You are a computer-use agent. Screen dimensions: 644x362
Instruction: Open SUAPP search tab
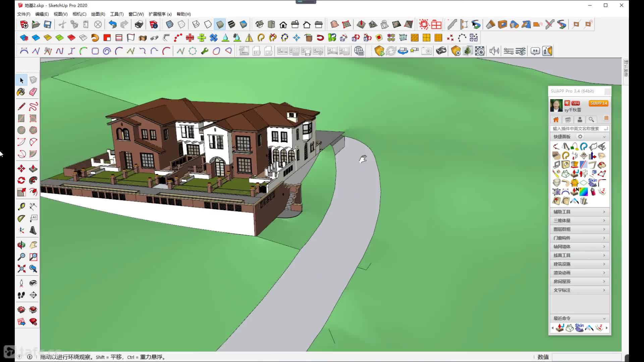591,120
